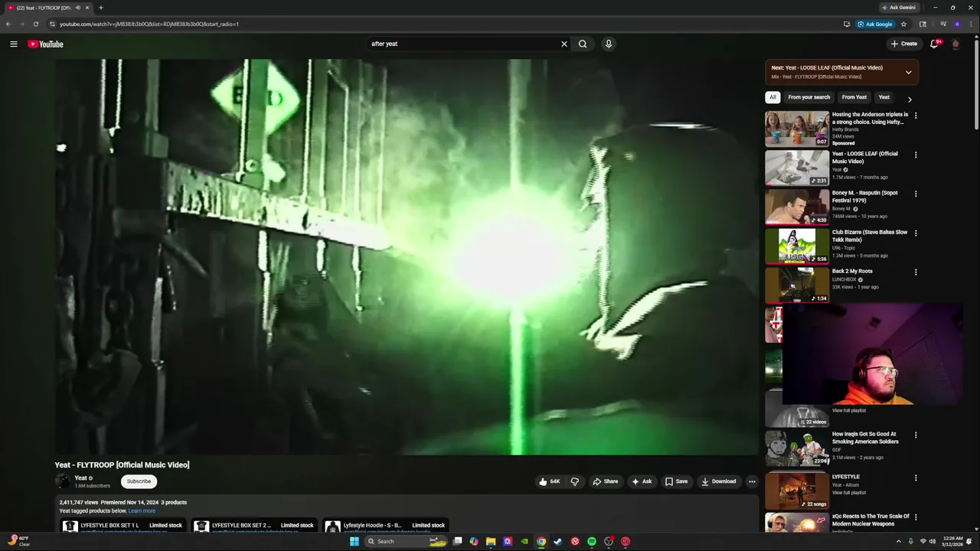Select the From Yeat chip

[x=854, y=97]
